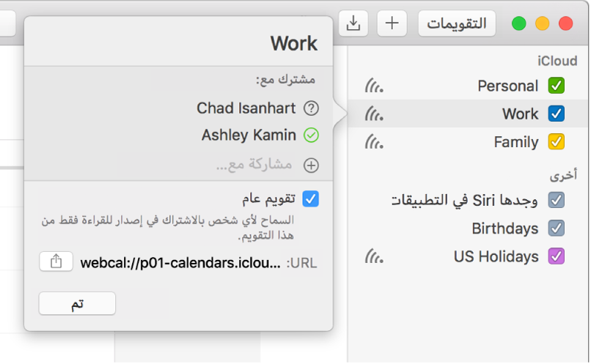Click the broadcast icon beside US Holidays
Image resolution: width=591 pixels, height=364 pixels.
point(374,257)
